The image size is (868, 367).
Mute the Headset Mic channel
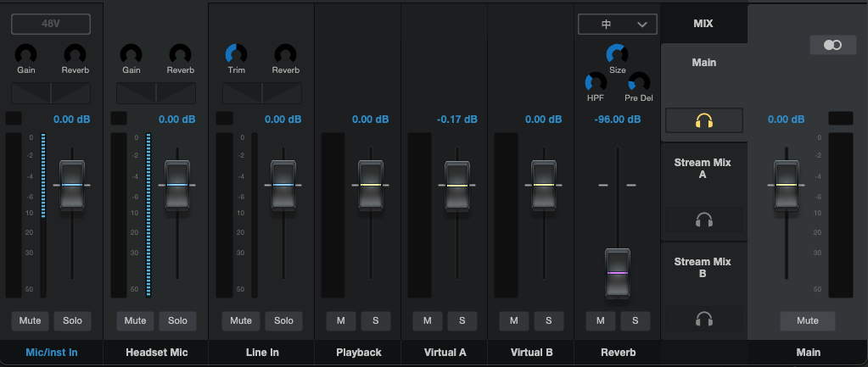[135, 321]
